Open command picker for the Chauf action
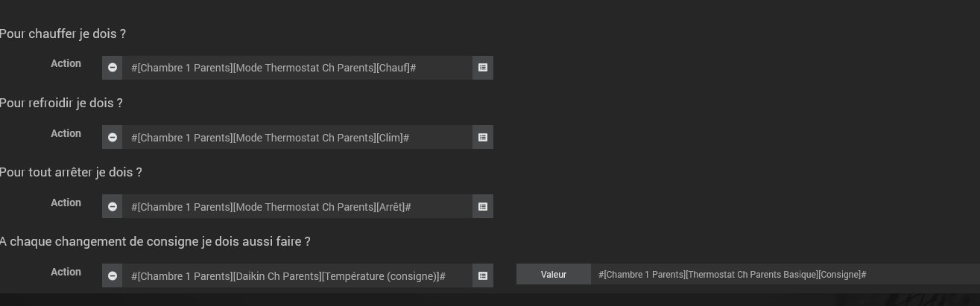This screenshot has height=306, width=980. pyautogui.click(x=483, y=68)
